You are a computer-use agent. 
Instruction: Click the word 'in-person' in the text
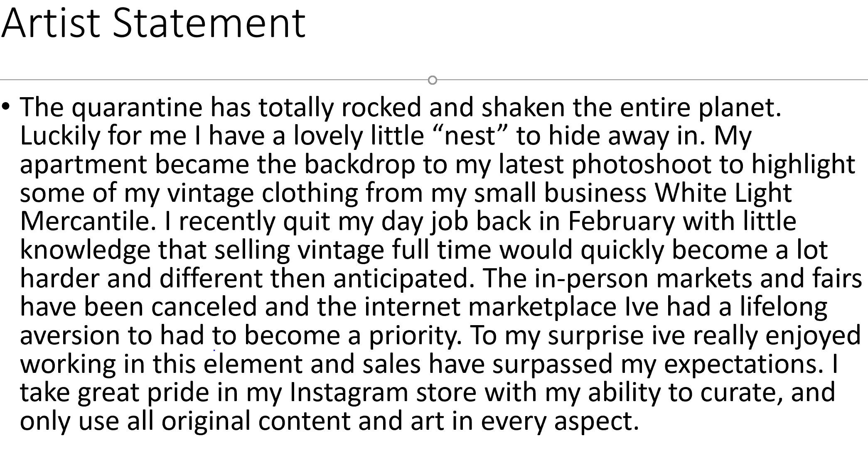click(x=591, y=279)
